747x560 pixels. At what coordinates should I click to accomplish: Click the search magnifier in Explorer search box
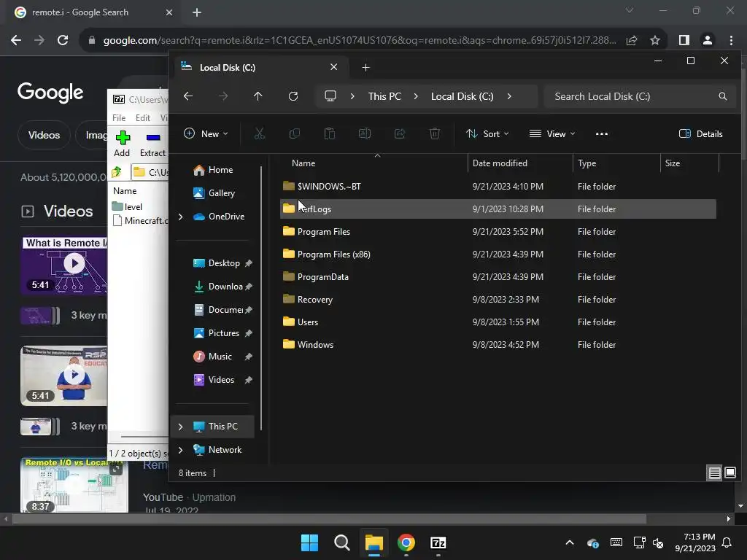point(723,96)
